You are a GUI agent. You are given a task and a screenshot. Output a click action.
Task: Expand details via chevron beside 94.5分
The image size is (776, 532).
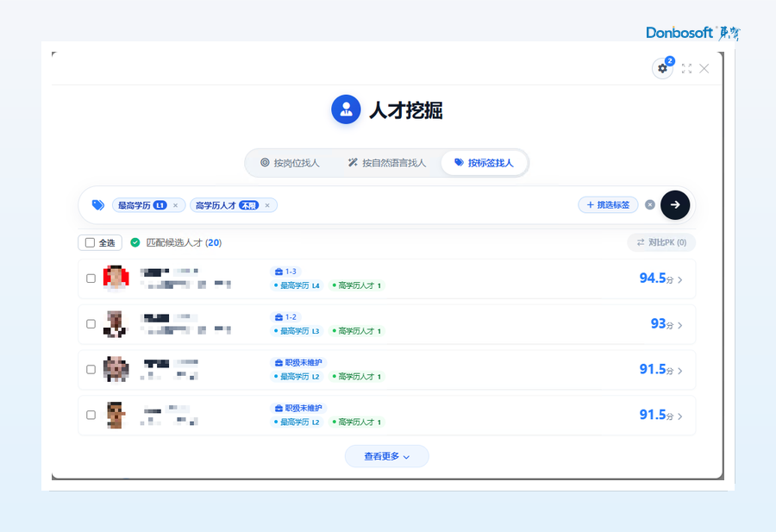coord(680,280)
